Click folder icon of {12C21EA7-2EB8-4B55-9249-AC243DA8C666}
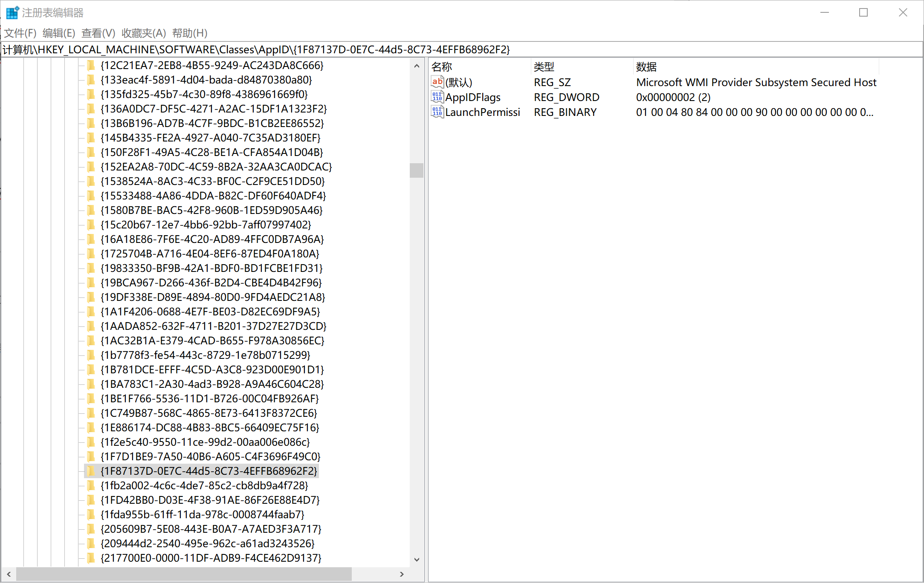Screen dimensions: 924x583 pyautogui.click(x=91, y=65)
